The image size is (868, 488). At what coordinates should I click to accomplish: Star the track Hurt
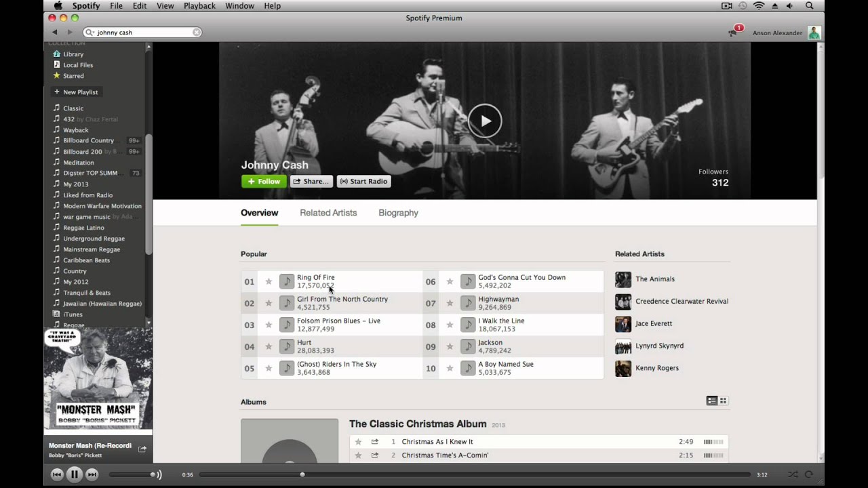pos(269,346)
